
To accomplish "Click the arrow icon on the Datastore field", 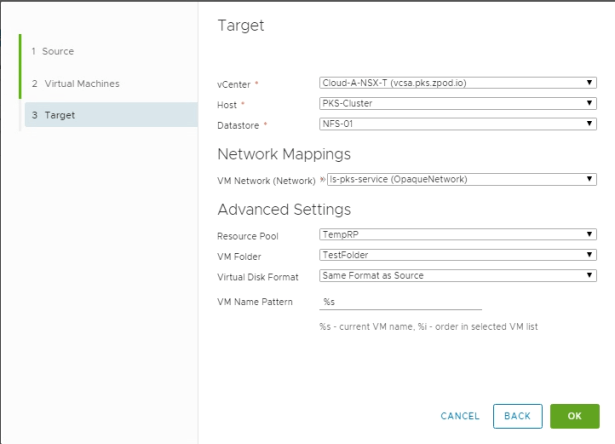I will point(590,124).
